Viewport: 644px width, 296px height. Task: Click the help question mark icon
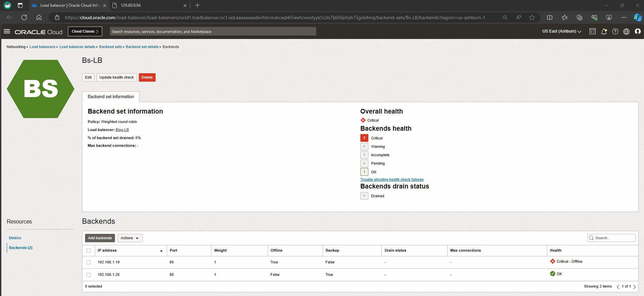tap(615, 32)
